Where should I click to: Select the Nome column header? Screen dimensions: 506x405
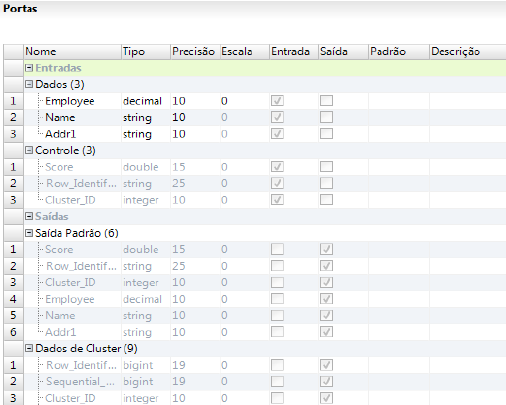coord(72,52)
